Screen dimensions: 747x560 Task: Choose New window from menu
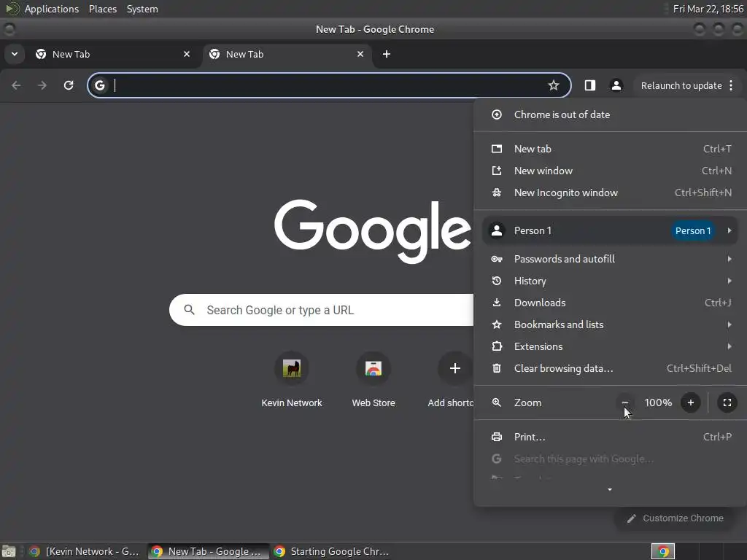pos(611,171)
